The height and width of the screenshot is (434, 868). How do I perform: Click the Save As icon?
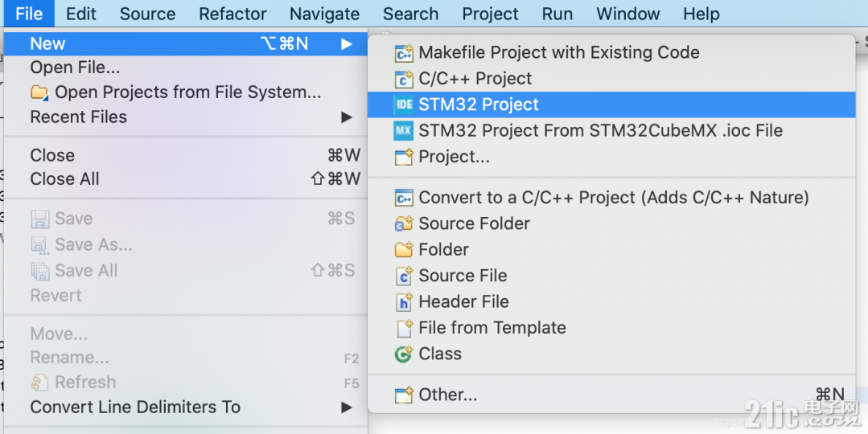pos(40,244)
